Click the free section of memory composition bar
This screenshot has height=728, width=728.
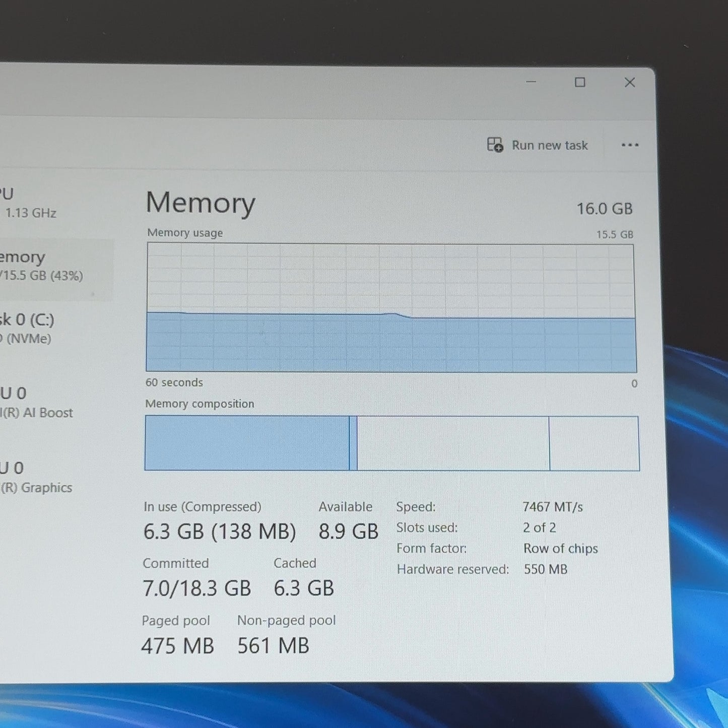pos(594,443)
